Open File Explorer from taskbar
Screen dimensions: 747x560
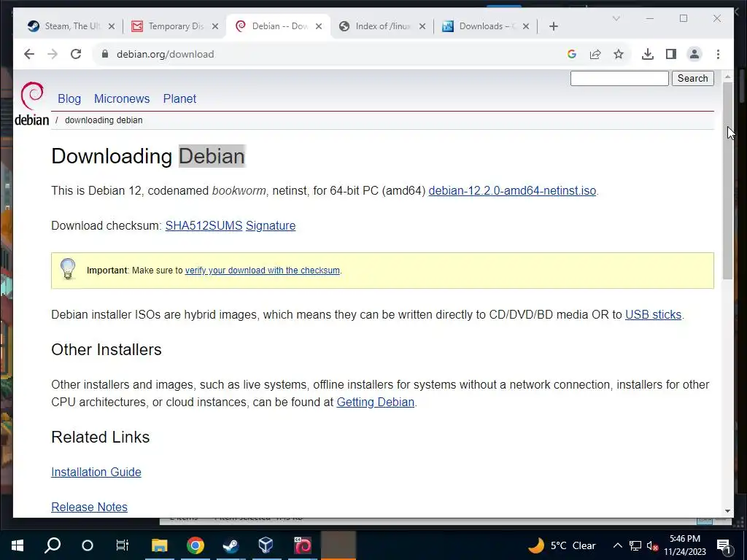159,545
